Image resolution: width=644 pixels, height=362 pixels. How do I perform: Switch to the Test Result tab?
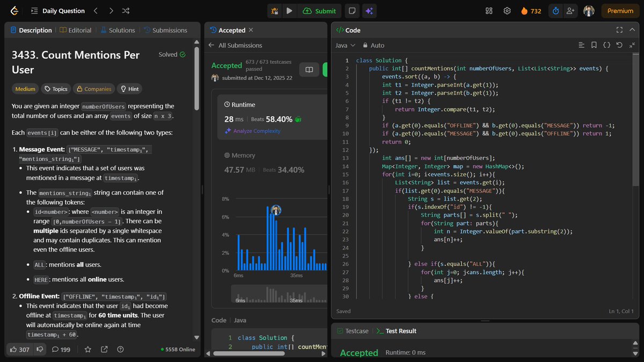pyautogui.click(x=397, y=331)
